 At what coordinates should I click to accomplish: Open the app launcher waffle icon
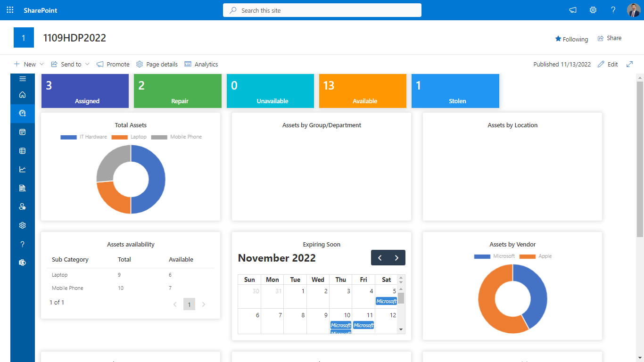(9, 10)
